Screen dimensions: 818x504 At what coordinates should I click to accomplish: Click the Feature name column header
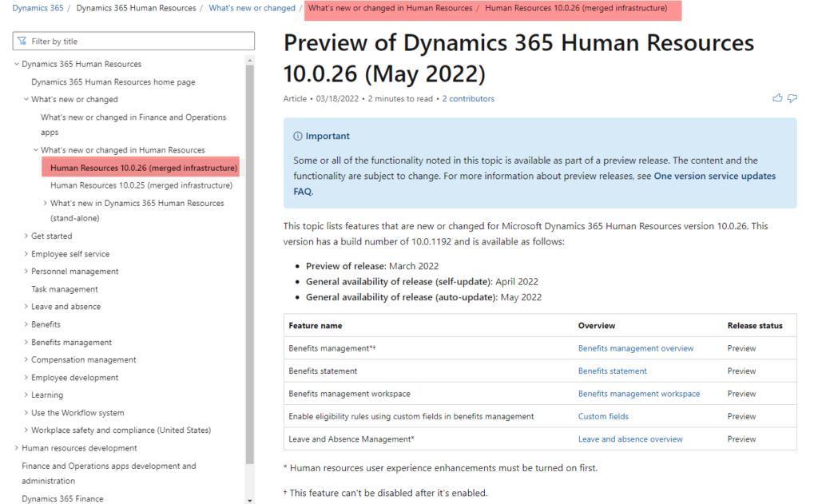pyautogui.click(x=316, y=325)
